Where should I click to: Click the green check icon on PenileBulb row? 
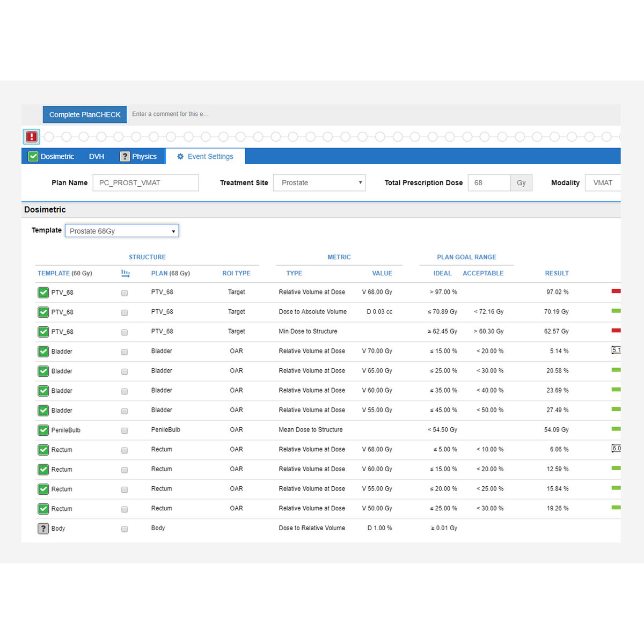[43, 430]
